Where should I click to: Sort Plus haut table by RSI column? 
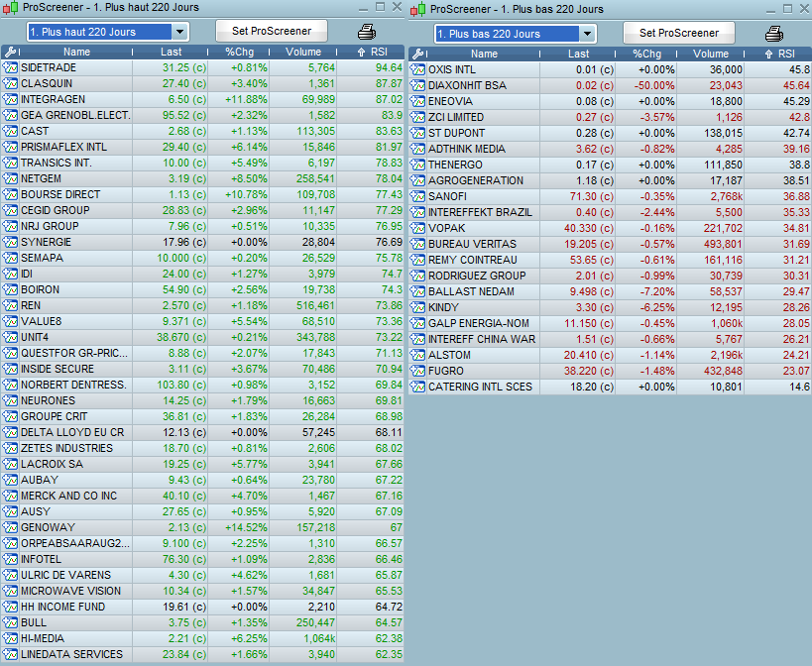372,52
